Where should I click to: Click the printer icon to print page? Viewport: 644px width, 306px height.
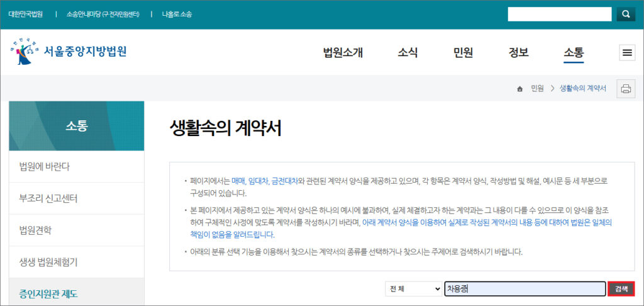(x=626, y=88)
